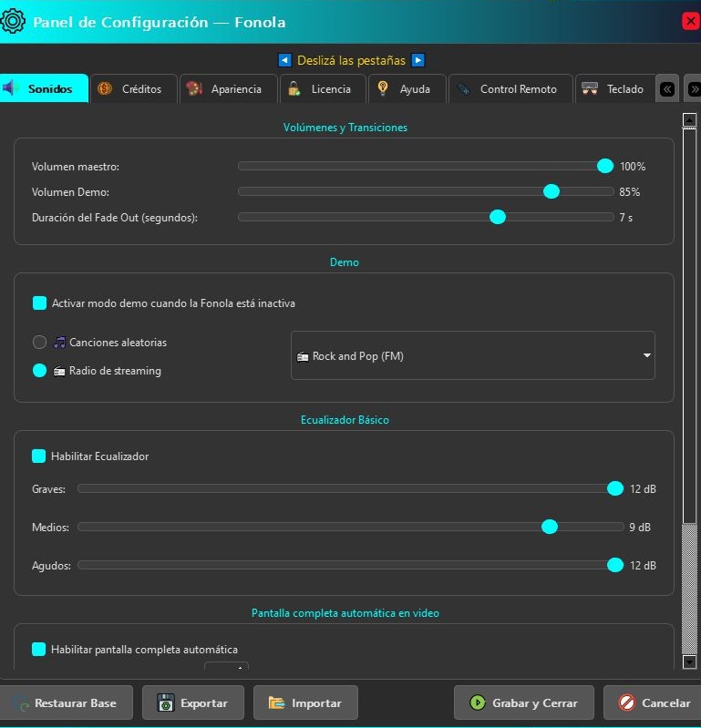This screenshot has width=701, height=728.
Task: Click the '100%' master volume value
Action: pyautogui.click(x=633, y=166)
